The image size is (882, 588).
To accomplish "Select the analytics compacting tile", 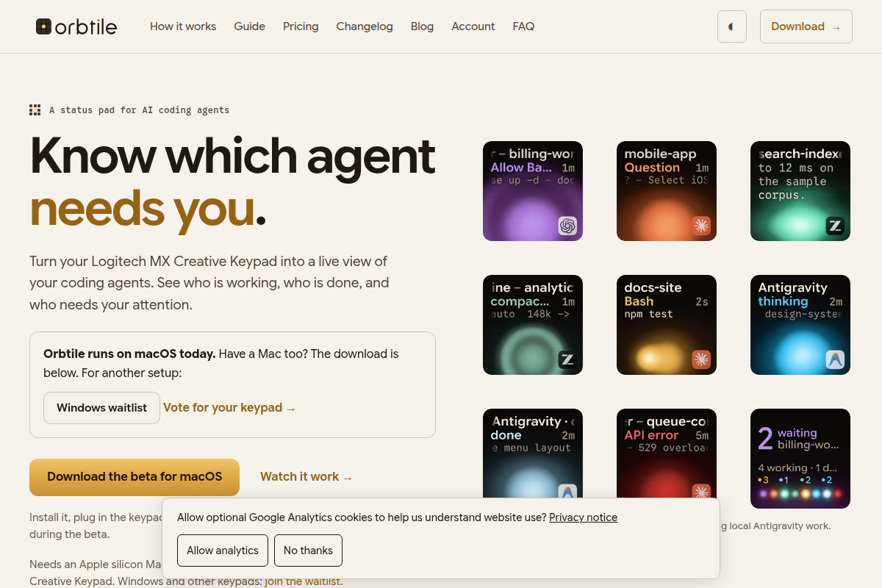I will coord(533,325).
